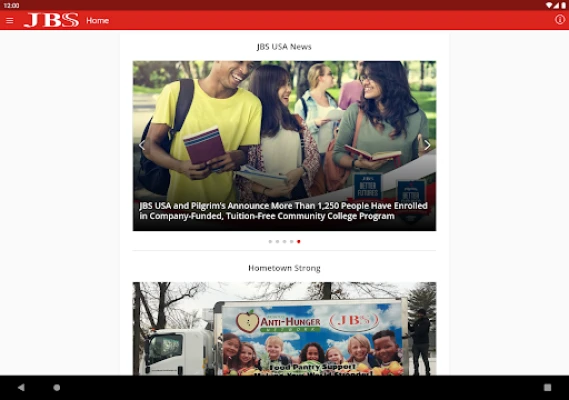Advance carousel with right arrow
Viewport: 569px width, 400px height.
[x=427, y=145]
